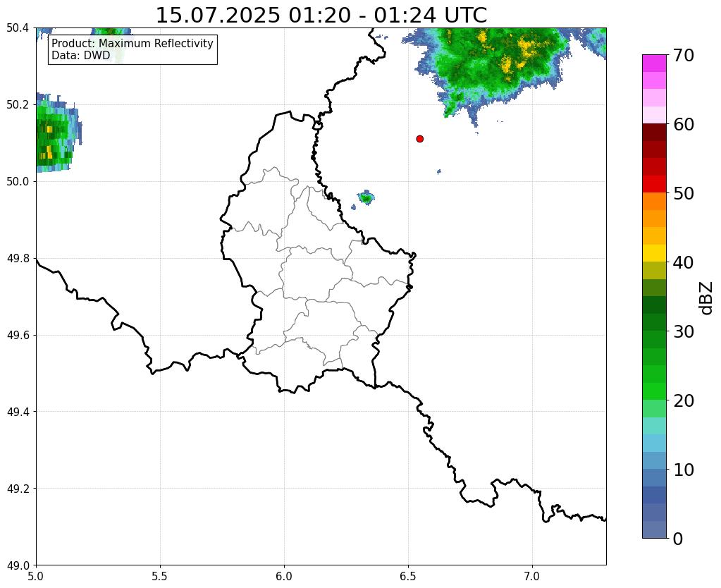Click the 49.4 latitude tick label
Viewport: 721px width, 588px height.
pos(18,412)
